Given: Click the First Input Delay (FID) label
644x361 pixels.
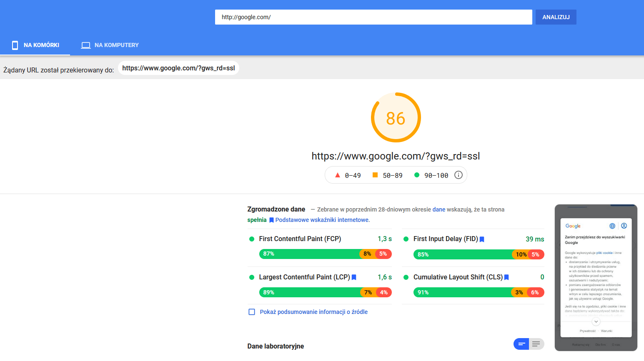Looking at the screenshot, I should coord(446,239).
